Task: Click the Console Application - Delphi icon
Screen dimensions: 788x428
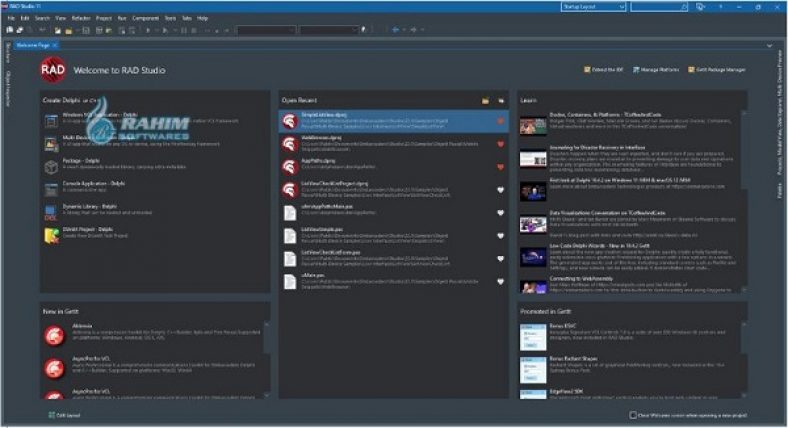Action: point(51,190)
